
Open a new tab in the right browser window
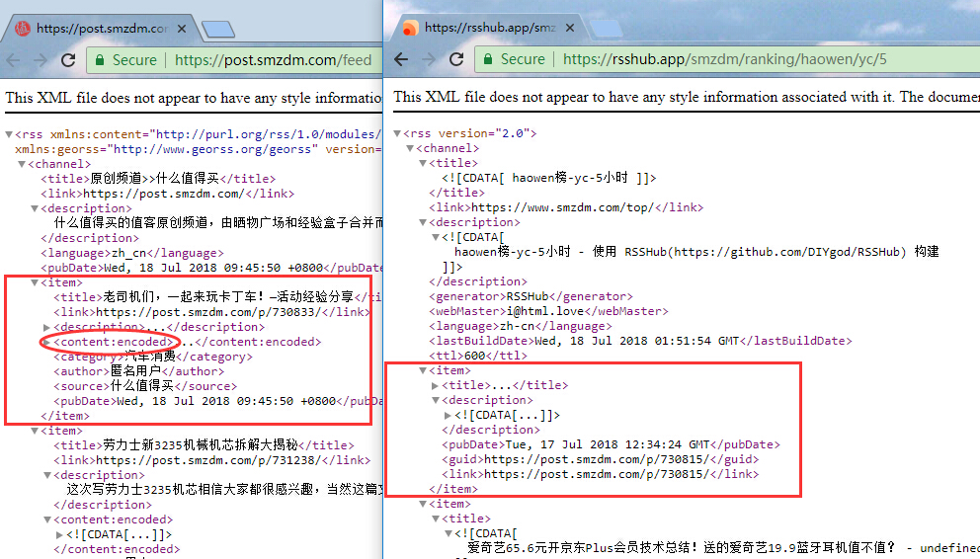[x=605, y=28]
